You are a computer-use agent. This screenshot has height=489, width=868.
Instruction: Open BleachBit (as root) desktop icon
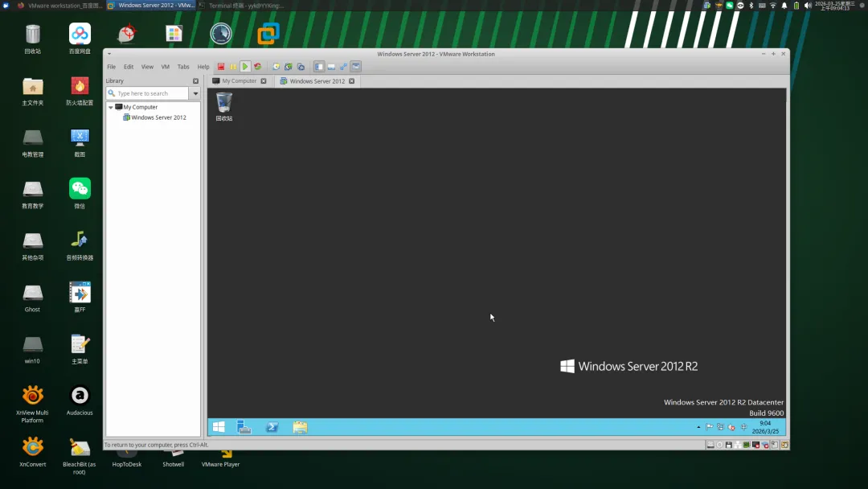(79, 456)
